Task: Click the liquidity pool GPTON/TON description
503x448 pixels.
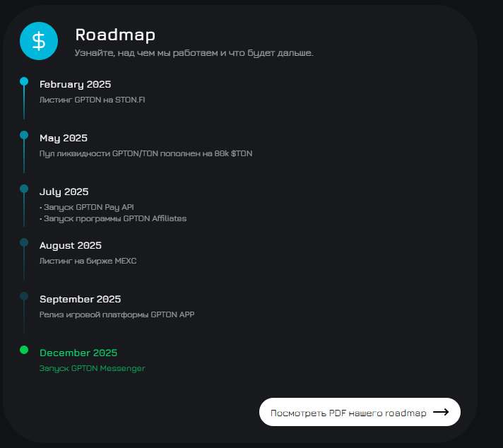Action: [x=146, y=153]
